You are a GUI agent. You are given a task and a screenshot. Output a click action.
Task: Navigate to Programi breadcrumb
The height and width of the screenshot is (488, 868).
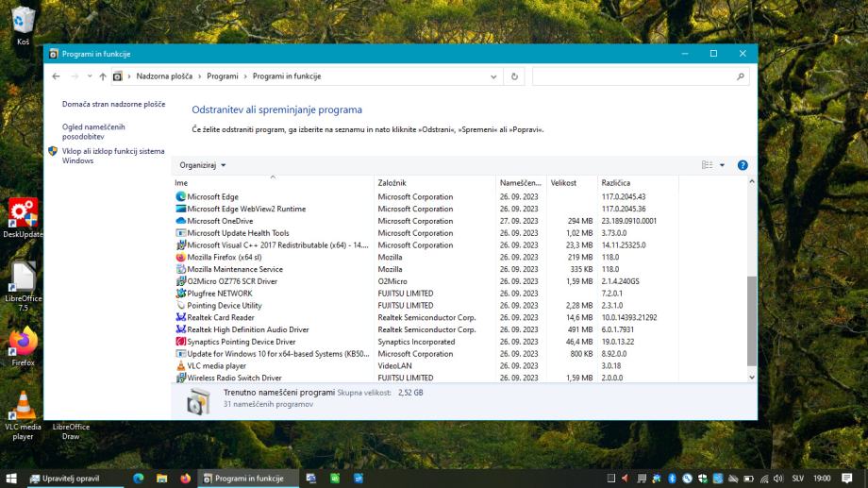223,76
